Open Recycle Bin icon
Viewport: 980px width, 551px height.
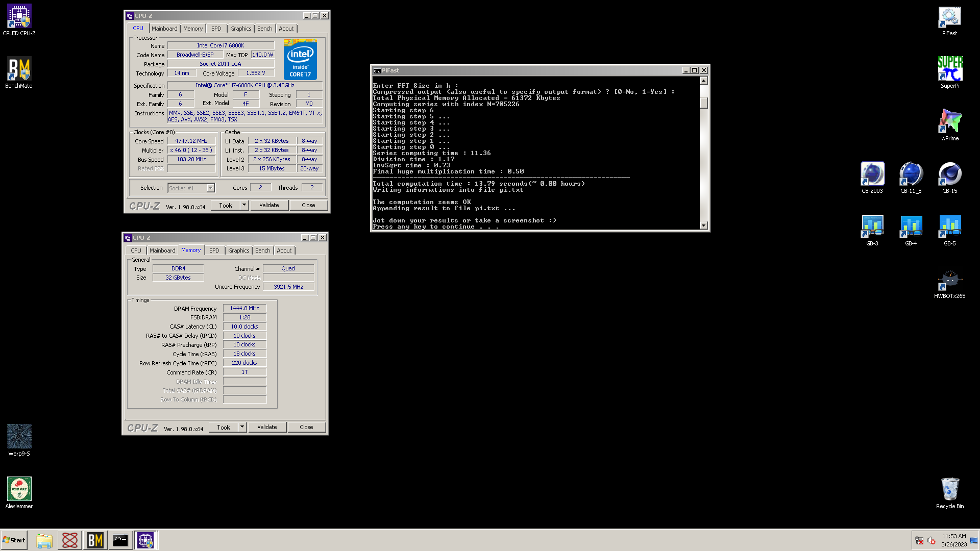949,493
